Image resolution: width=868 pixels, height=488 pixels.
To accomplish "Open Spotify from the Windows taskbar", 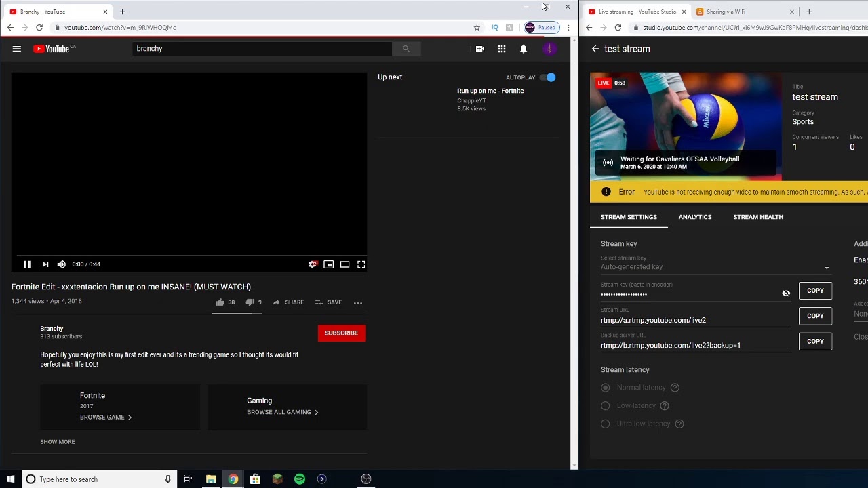I will [x=300, y=479].
